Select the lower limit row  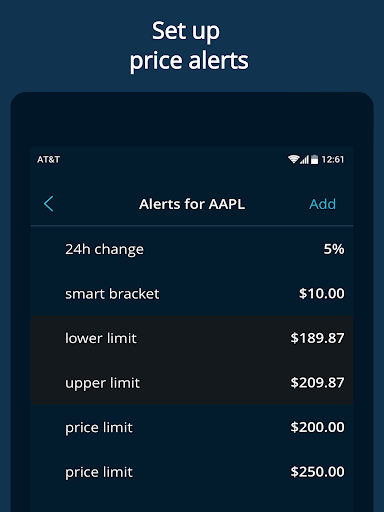coord(192,338)
